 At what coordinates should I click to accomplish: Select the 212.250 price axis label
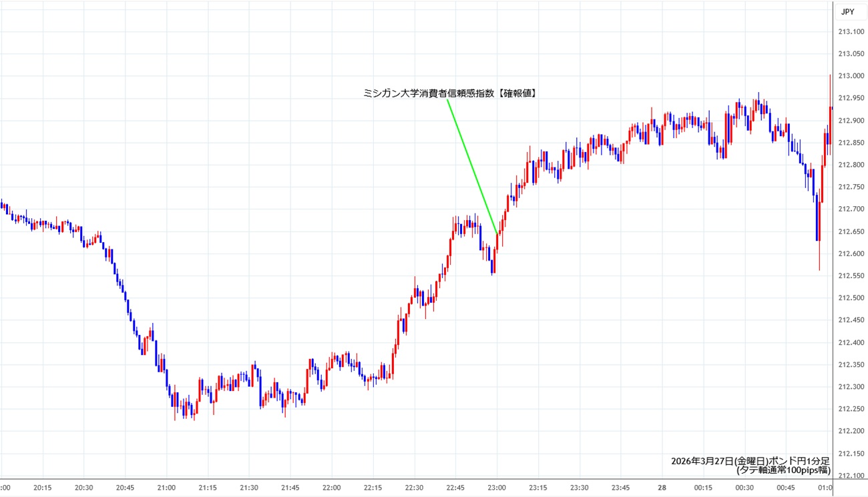coord(851,409)
